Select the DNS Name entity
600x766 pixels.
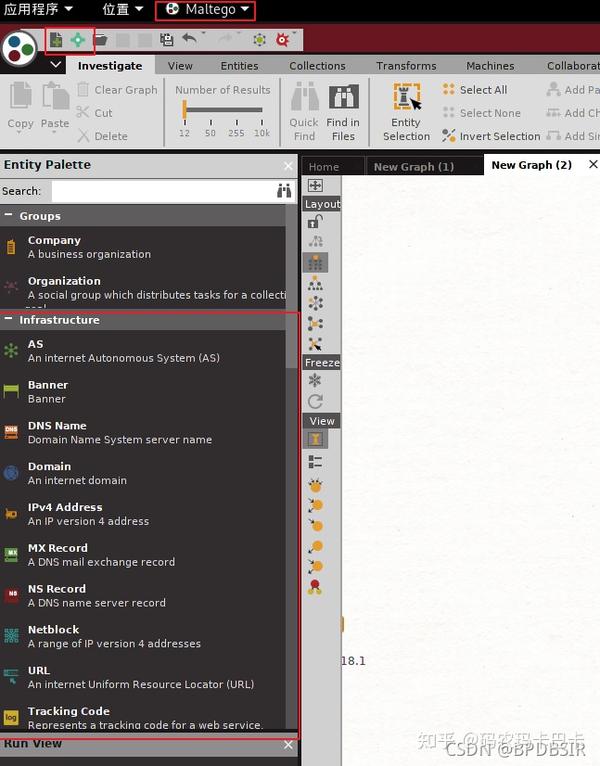(x=143, y=432)
